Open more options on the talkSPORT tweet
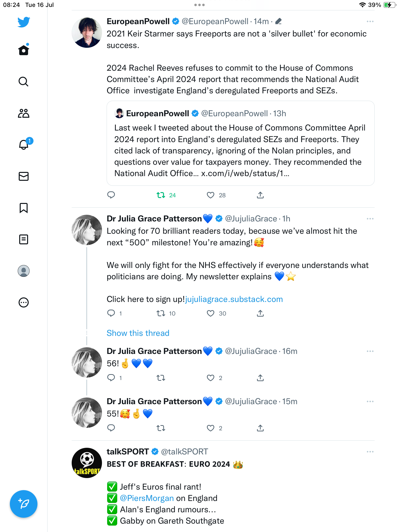 pos(370,452)
